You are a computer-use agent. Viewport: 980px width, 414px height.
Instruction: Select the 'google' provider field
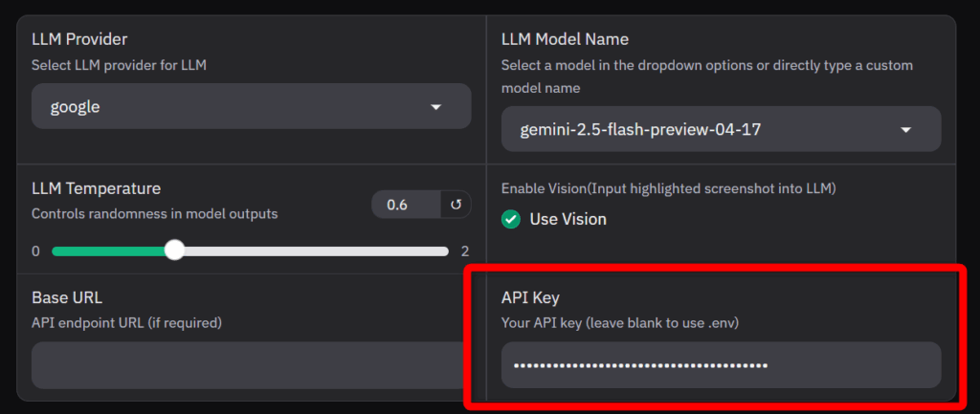coord(230,107)
